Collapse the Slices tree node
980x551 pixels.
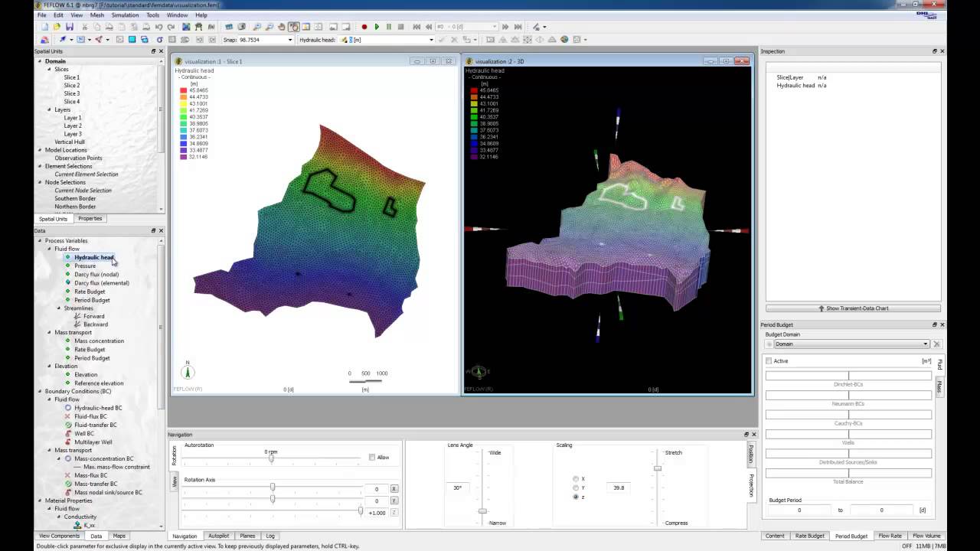[x=50, y=70]
